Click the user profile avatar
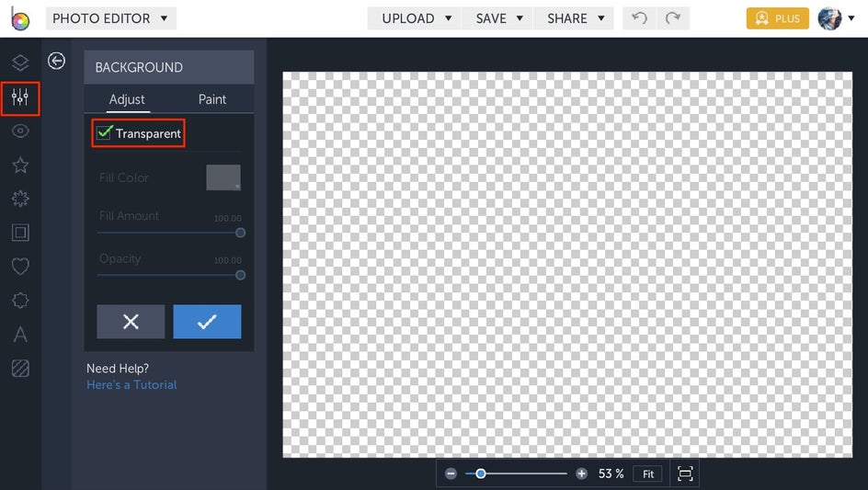Viewport: 868px width, 490px height. tap(829, 18)
